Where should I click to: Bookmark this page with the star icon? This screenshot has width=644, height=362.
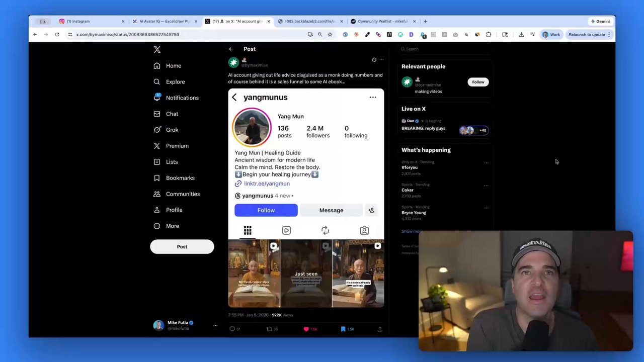[330, 35]
